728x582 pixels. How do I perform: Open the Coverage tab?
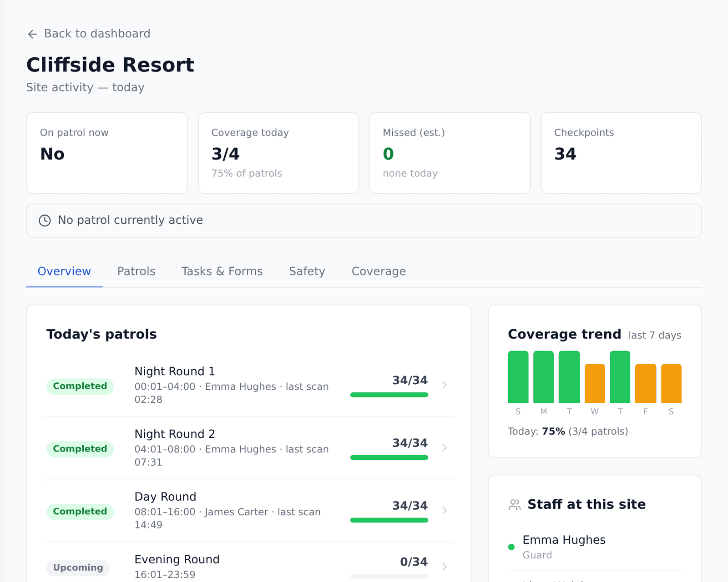[x=379, y=271]
